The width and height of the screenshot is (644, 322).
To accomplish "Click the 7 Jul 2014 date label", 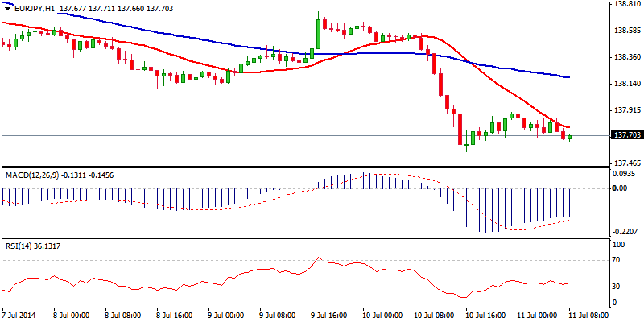I will [18, 316].
